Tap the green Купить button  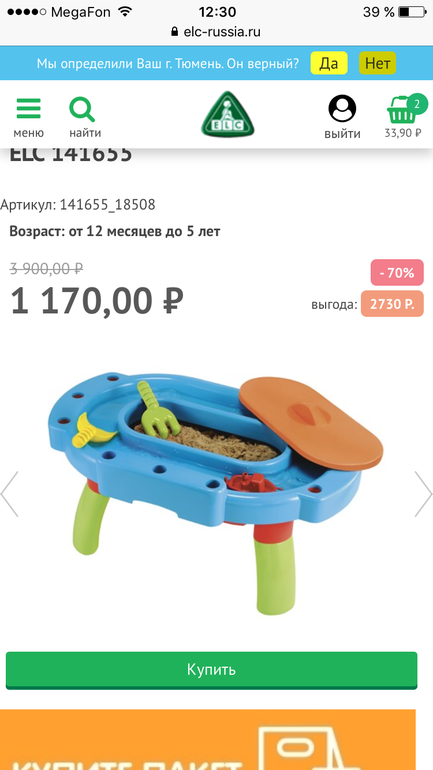click(212, 670)
